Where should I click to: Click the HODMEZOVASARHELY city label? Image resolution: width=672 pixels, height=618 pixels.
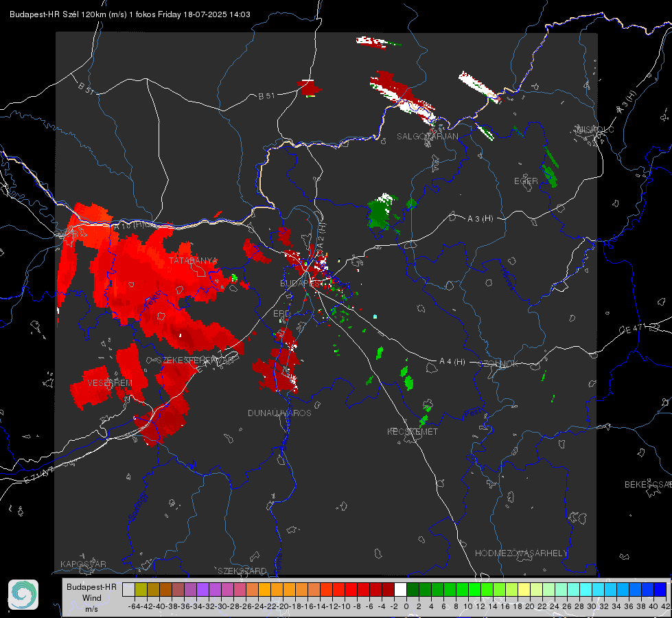point(521,553)
